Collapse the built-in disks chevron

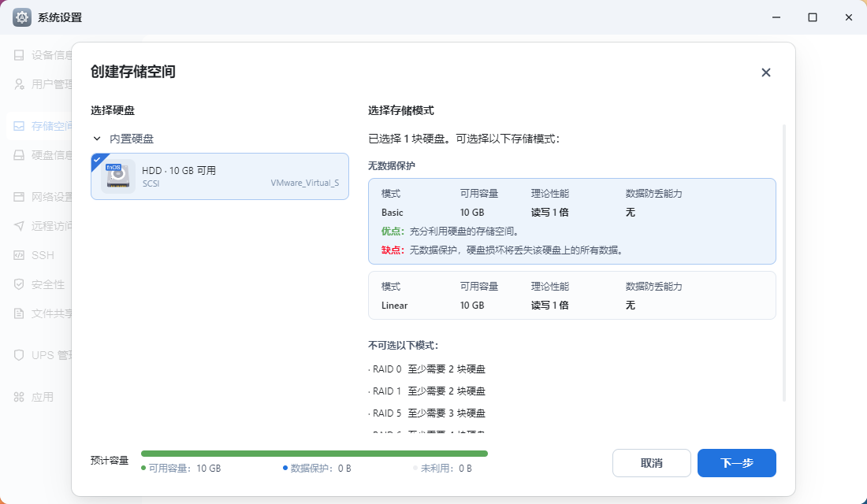click(x=97, y=139)
